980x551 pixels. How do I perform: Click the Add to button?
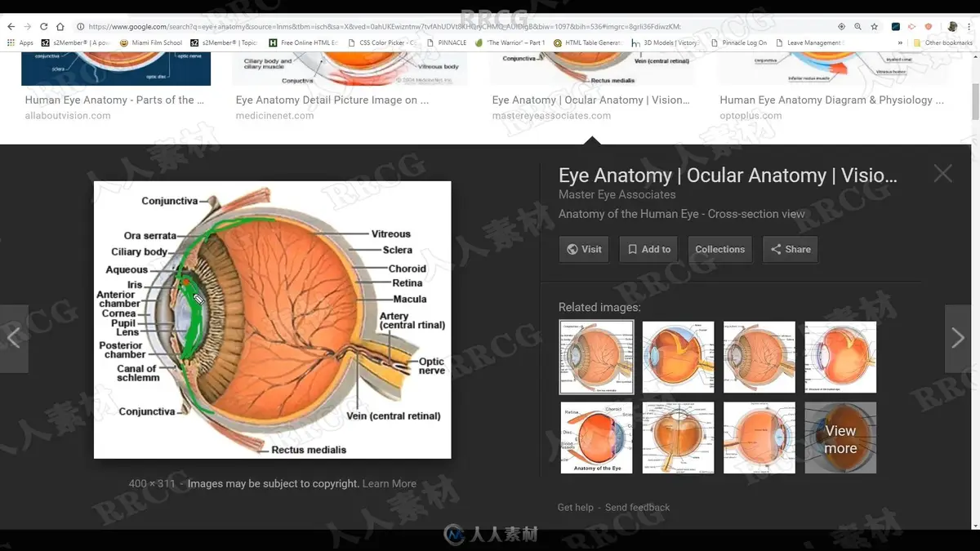pos(649,249)
